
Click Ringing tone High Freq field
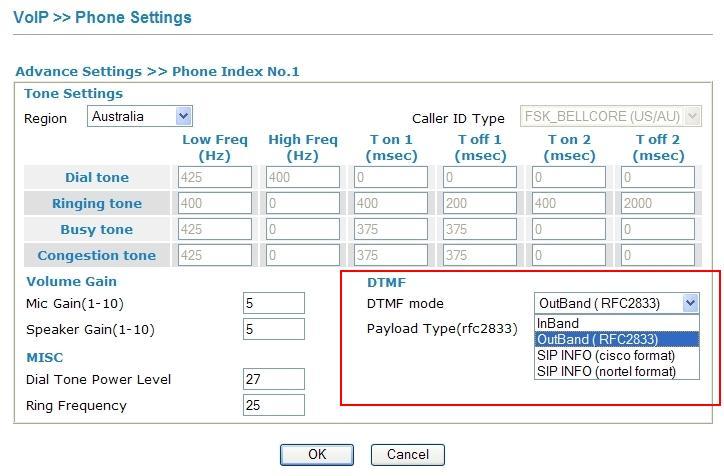click(x=303, y=203)
